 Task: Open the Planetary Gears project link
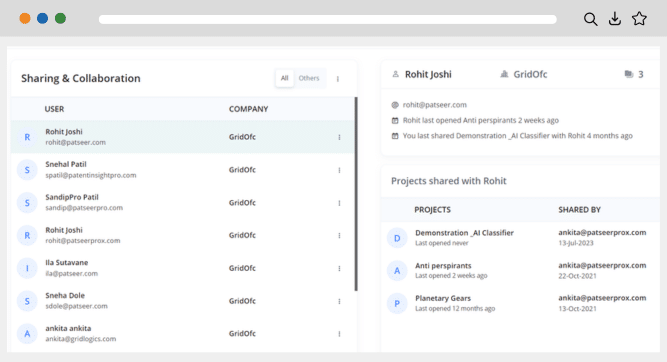443,298
